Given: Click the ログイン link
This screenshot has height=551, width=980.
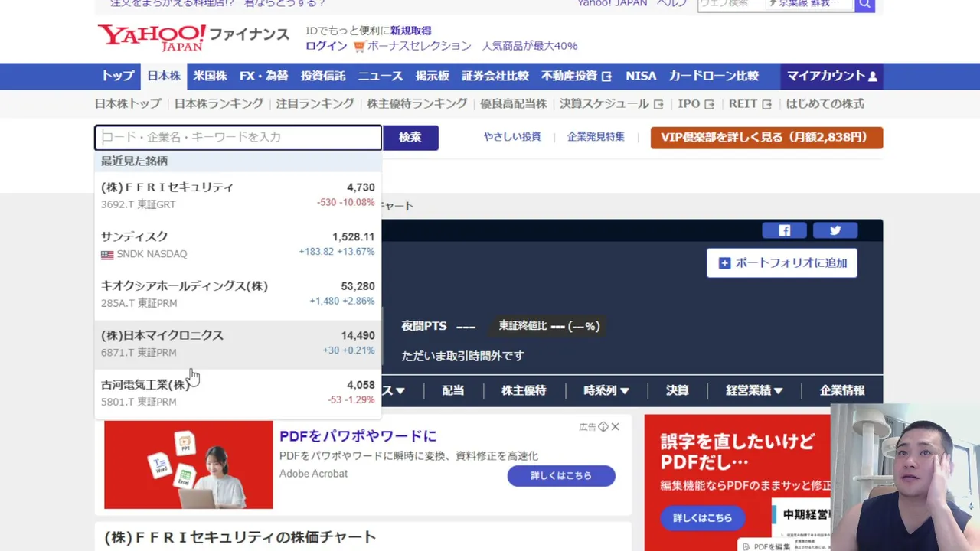Looking at the screenshot, I should pyautogui.click(x=326, y=46).
